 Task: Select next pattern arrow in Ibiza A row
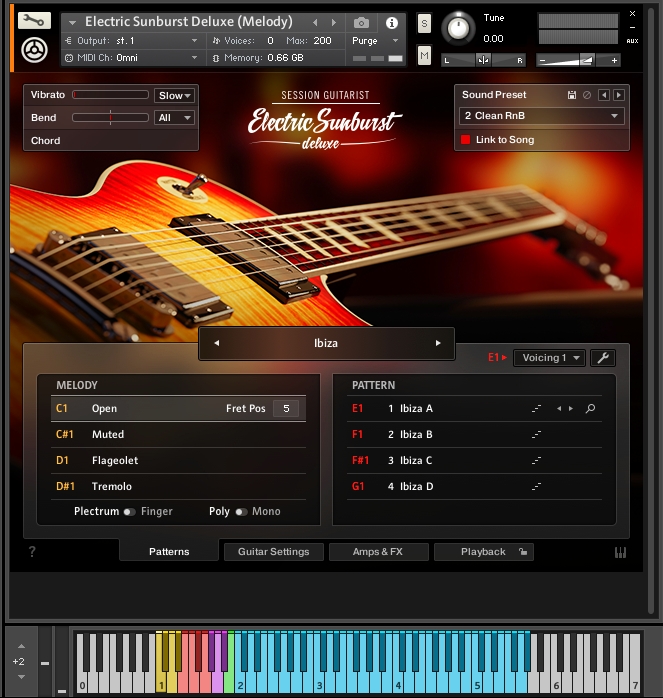point(571,408)
